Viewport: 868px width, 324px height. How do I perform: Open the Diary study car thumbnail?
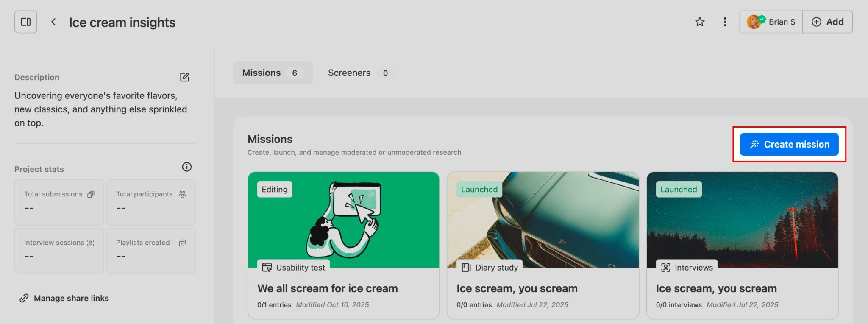542,220
